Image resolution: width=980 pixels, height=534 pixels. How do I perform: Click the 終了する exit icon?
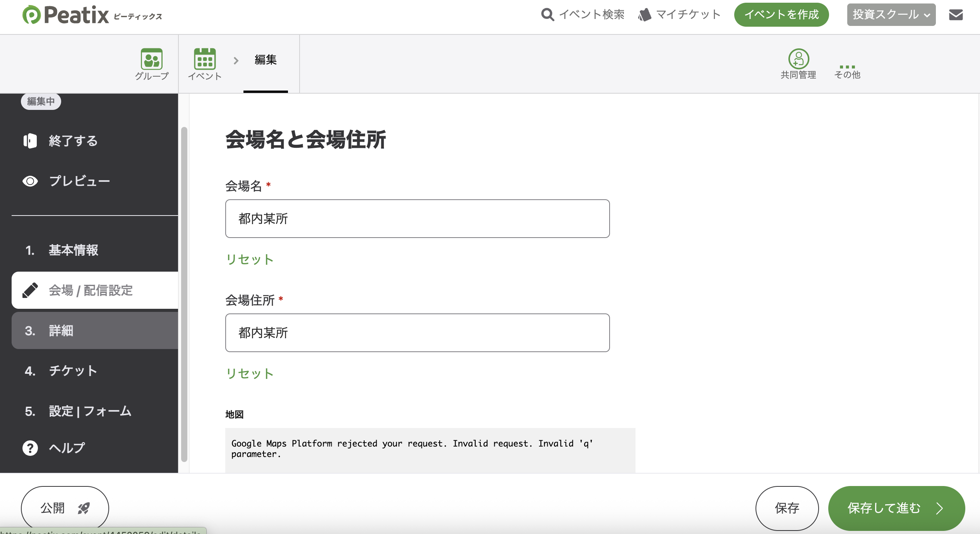click(x=30, y=140)
